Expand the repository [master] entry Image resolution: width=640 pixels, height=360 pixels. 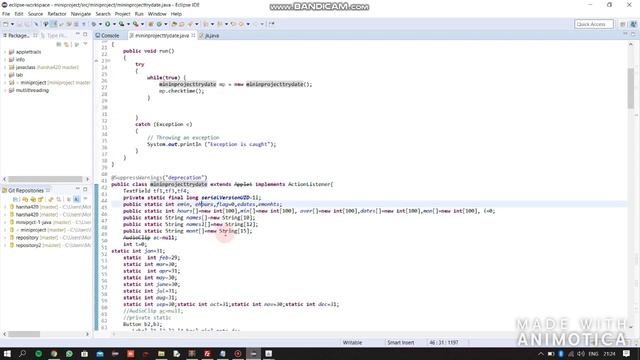click(x=5, y=238)
